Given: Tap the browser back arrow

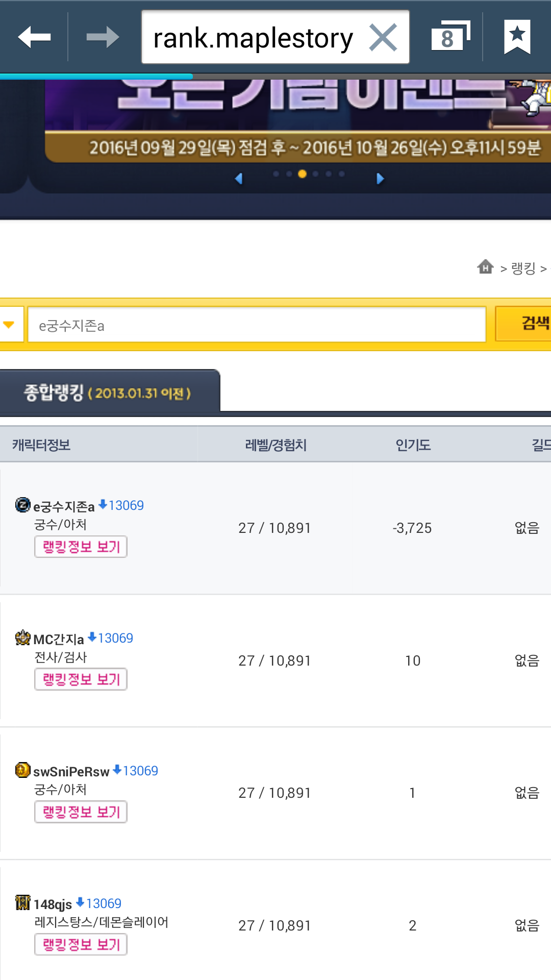Looking at the screenshot, I should pos(34,37).
